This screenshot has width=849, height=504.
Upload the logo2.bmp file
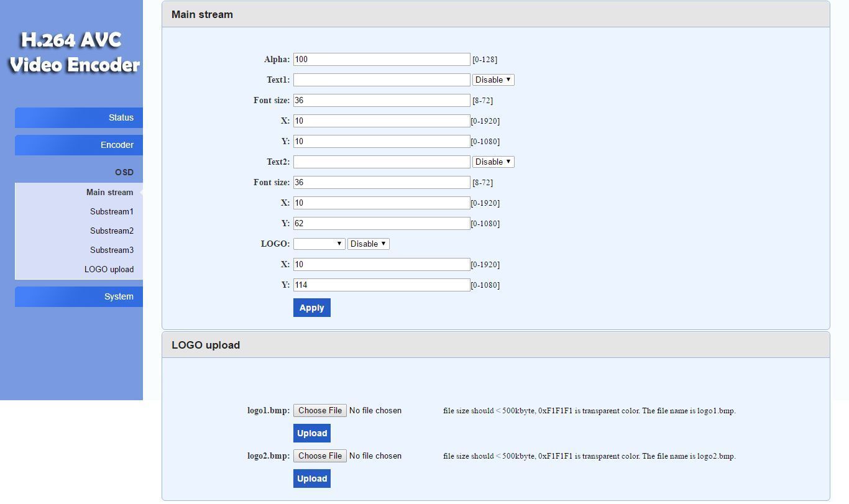[311, 479]
